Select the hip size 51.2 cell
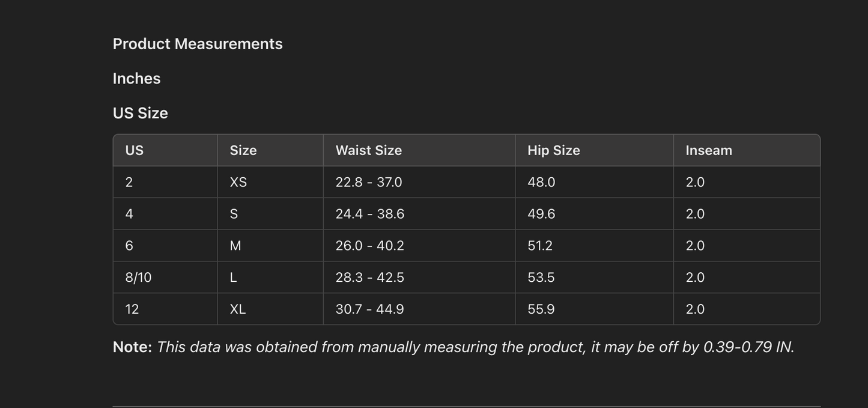 [539, 246]
